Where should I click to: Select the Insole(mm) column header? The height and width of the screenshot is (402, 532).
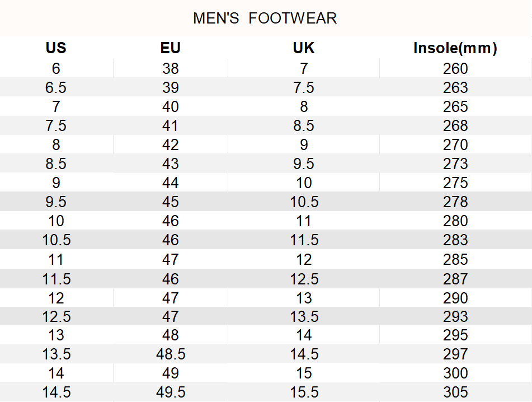click(x=455, y=48)
